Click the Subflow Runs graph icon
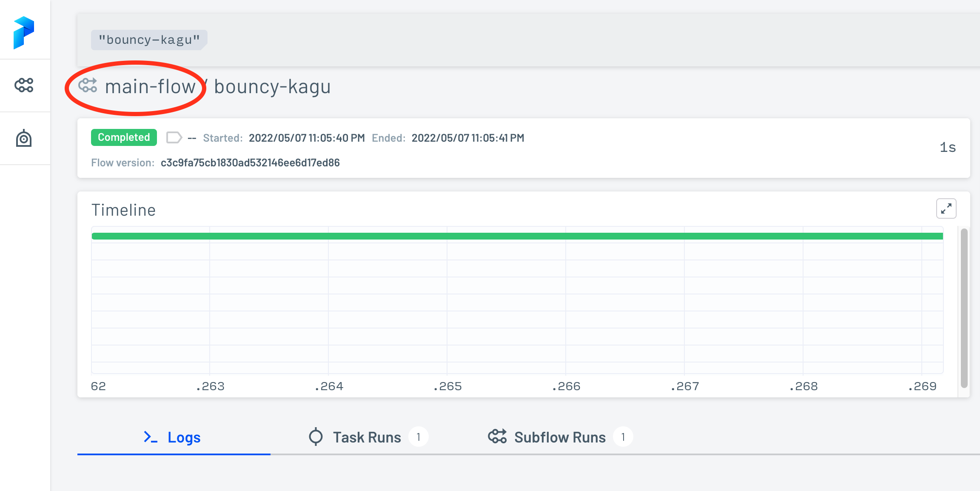The height and width of the screenshot is (491, 980). click(497, 437)
